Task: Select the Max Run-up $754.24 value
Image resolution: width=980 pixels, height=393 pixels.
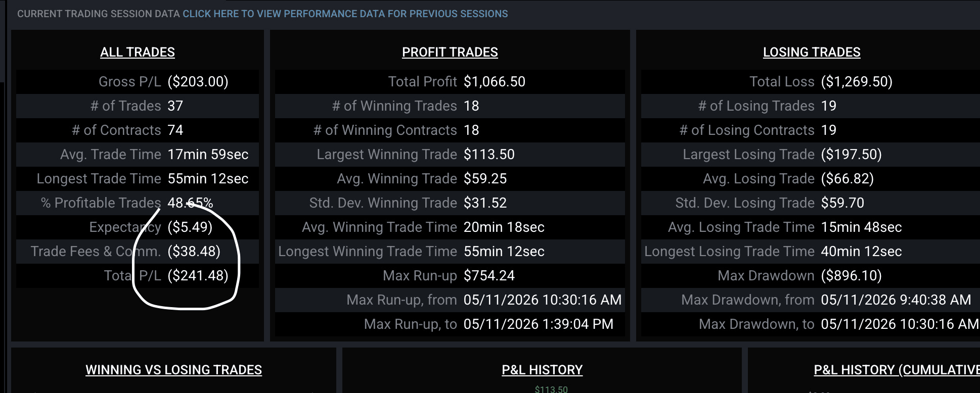Action: click(489, 275)
